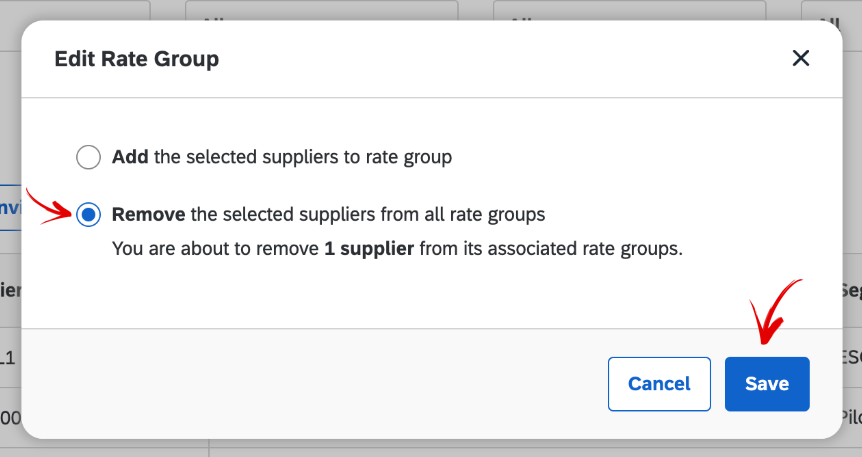The height and width of the screenshot is (457, 862).
Task: Click the first row cell ending in '11'
Action: [10, 356]
